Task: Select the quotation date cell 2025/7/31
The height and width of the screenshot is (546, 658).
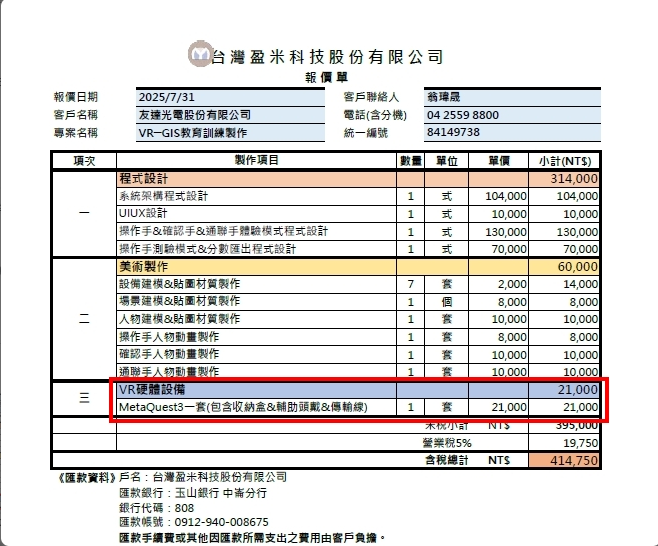Action: pos(230,98)
